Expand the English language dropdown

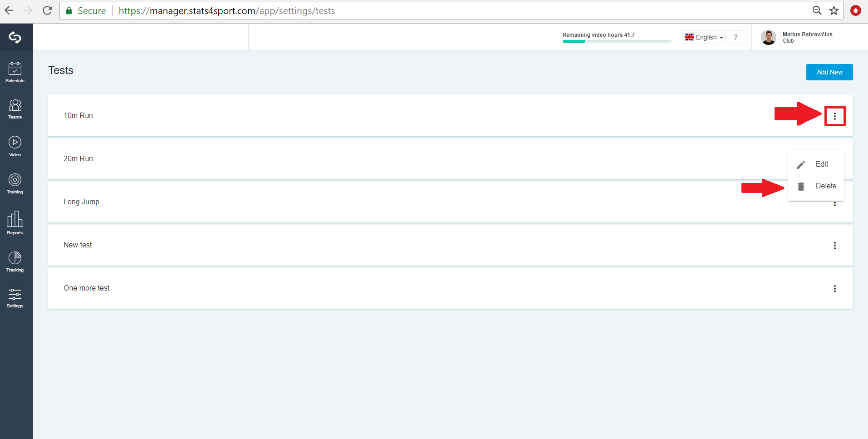704,37
